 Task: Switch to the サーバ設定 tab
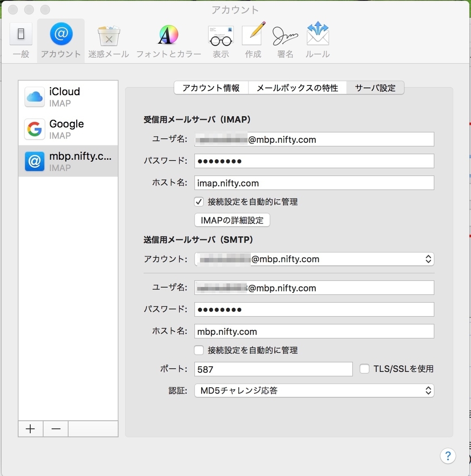pyautogui.click(x=375, y=88)
